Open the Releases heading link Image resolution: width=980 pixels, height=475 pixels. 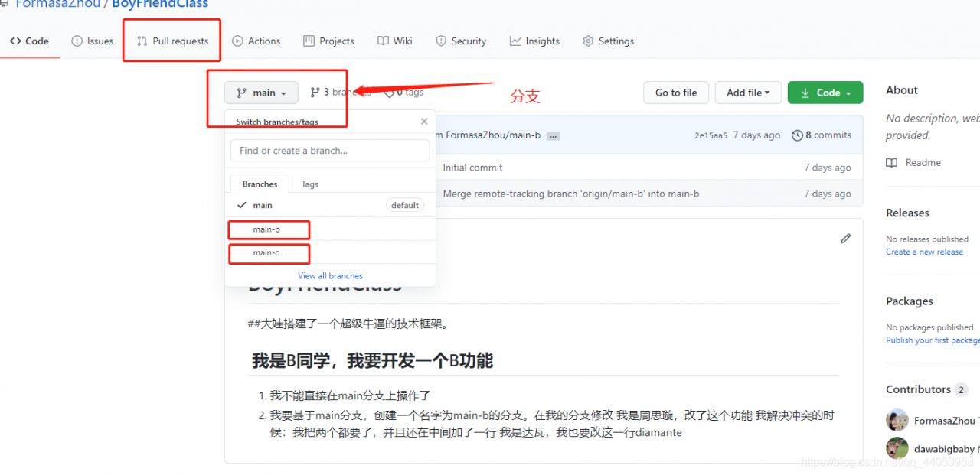pos(907,213)
